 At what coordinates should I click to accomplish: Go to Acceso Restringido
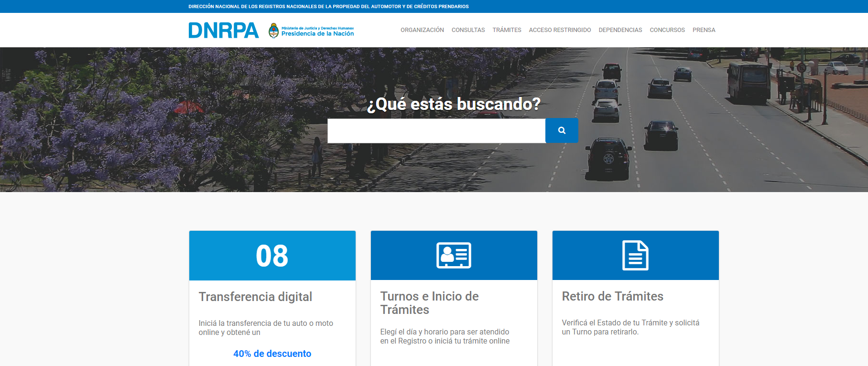click(560, 30)
